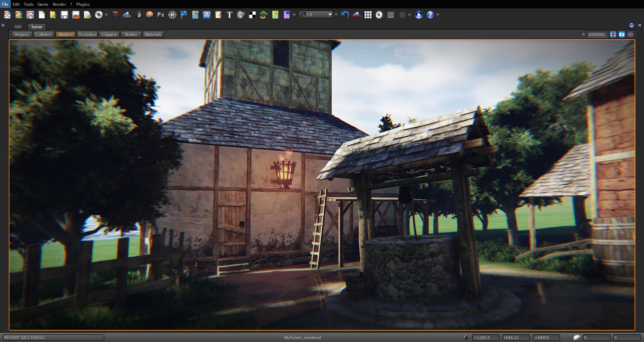This screenshot has height=342, width=644.
Task: Toggle Helpers visibility
Action: [x=22, y=34]
